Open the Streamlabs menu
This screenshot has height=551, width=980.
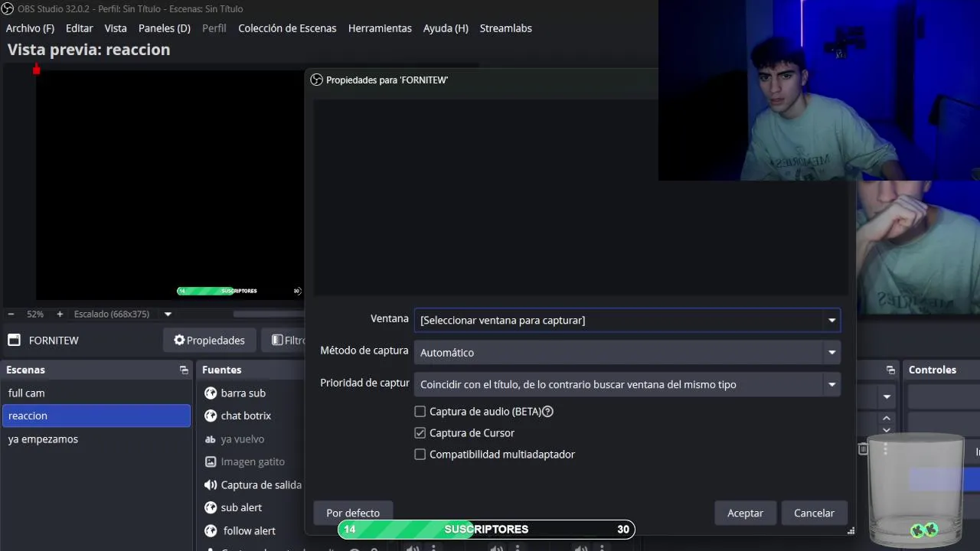[505, 28]
